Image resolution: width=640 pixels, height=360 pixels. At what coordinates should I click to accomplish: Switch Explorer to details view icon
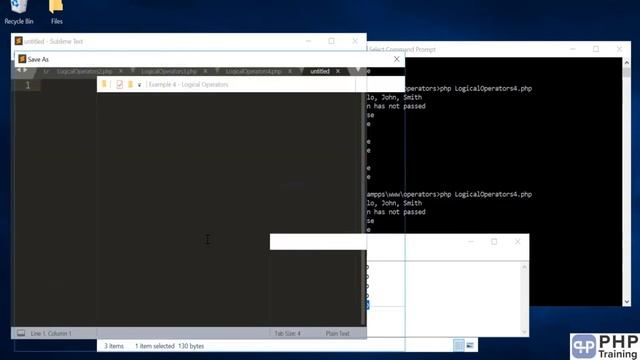click(x=459, y=346)
